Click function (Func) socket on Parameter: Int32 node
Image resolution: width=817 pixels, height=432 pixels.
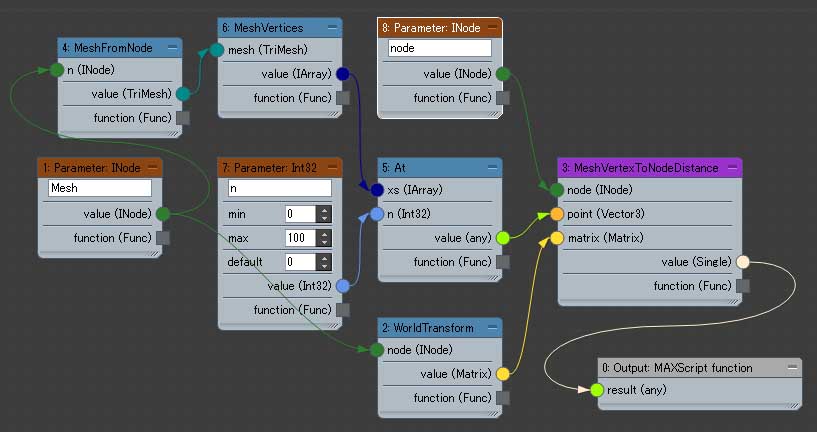coord(343,310)
